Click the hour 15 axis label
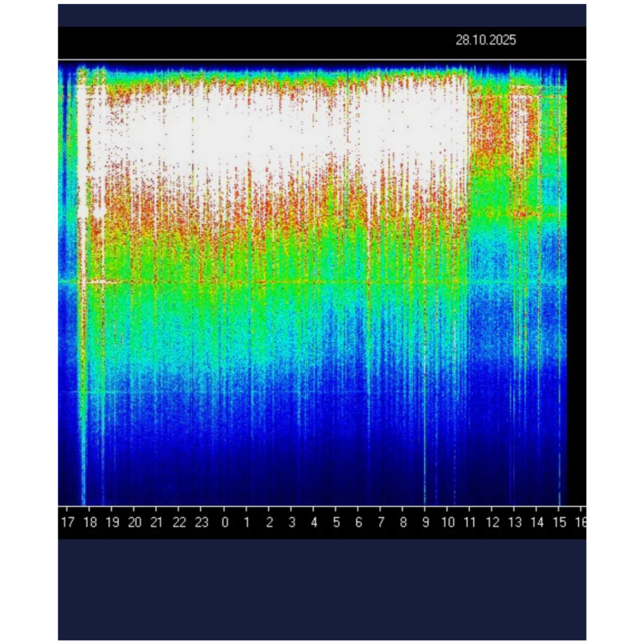644x644 pixels. pyautogui.click(x=559, y=522)
